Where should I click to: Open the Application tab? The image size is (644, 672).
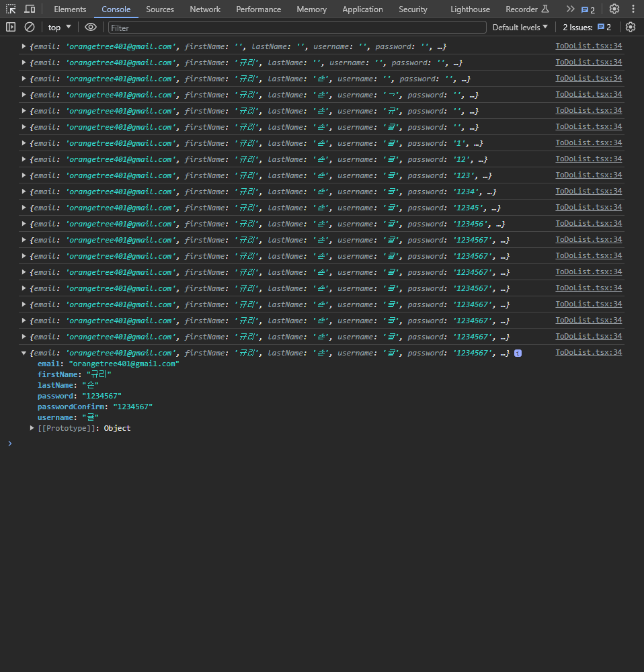pos(362,9)
